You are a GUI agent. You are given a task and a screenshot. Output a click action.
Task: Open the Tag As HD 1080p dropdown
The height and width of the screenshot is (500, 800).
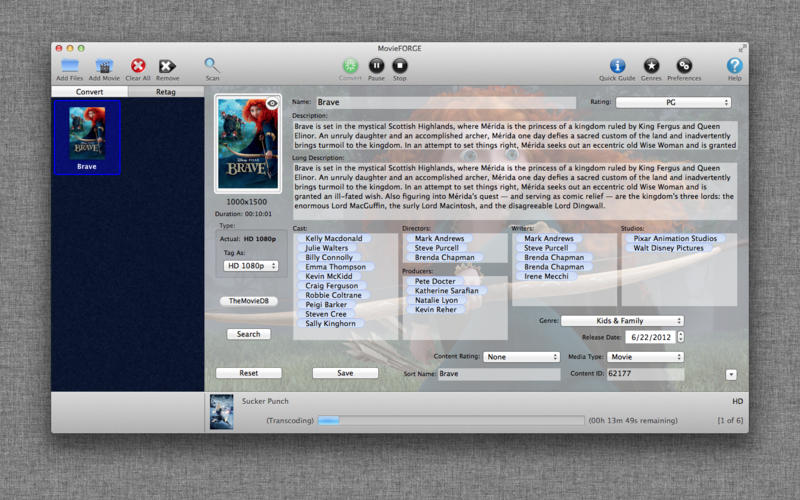[x=251, y=266]
